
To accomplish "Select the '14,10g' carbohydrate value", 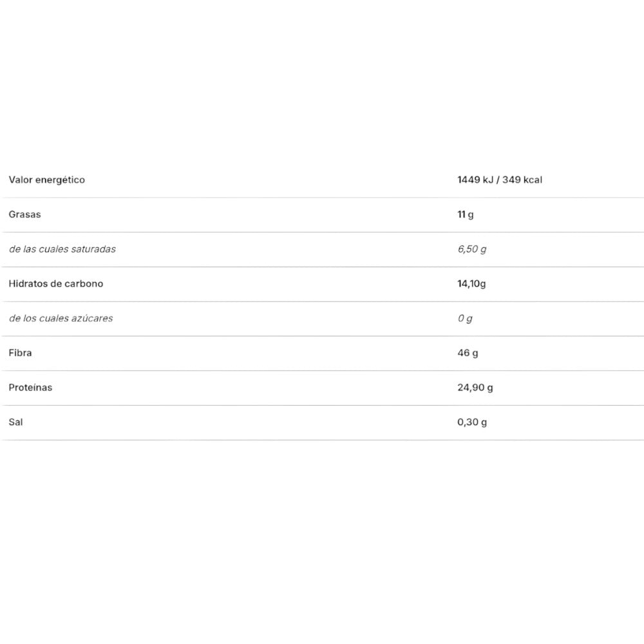I will [471, 283].
